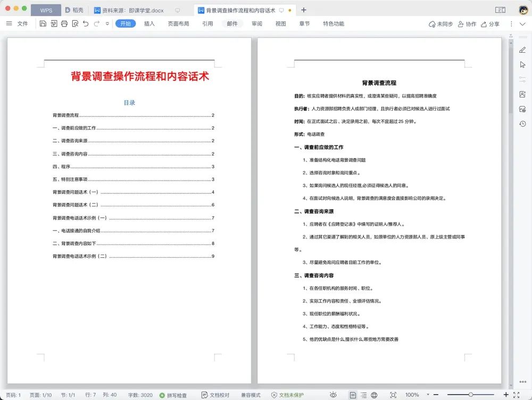Select the 页面布局 ribbon tab

click(178, 23)
